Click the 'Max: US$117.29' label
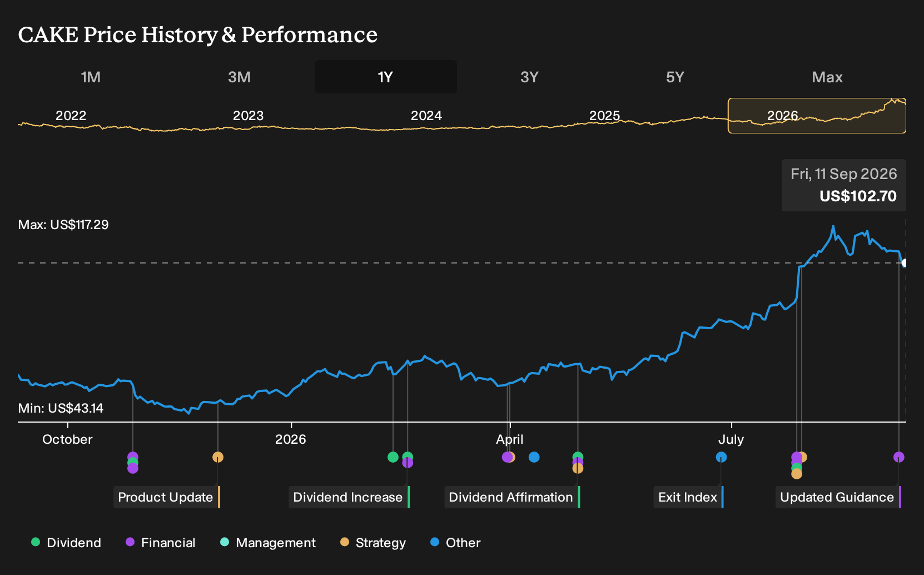The height and width of the screenshot is (575, 924). tap(63, 225)
